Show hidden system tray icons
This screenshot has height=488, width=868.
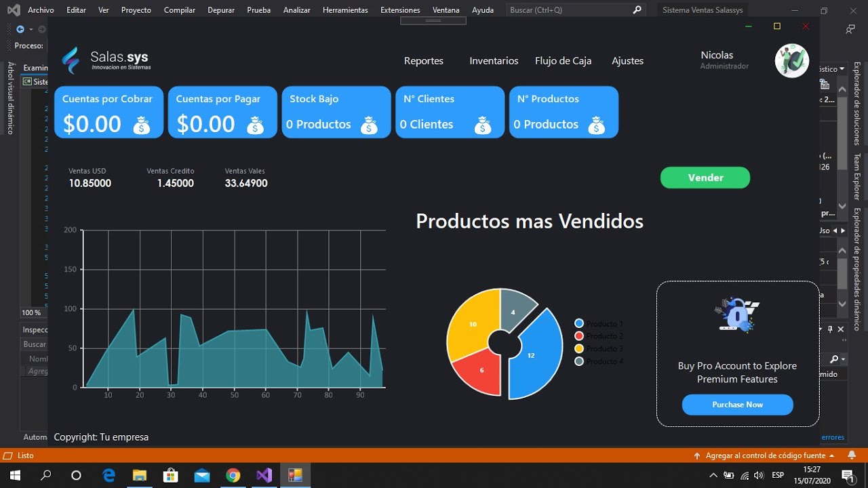click(713, 475)
